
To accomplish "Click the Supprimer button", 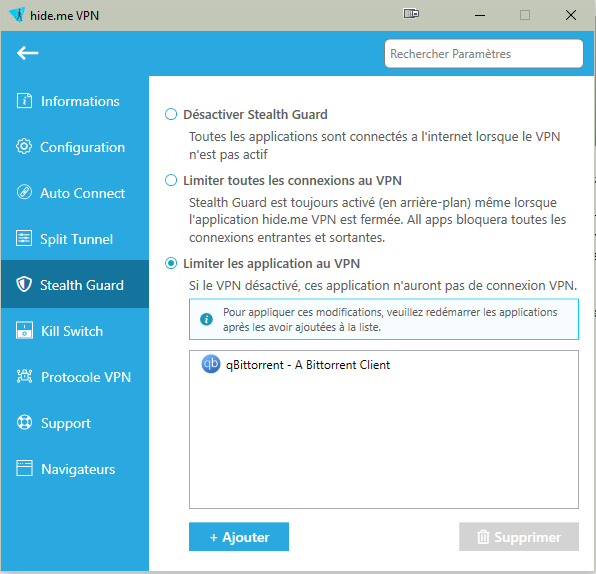I will pyautogui.click(x=519, y=536).
